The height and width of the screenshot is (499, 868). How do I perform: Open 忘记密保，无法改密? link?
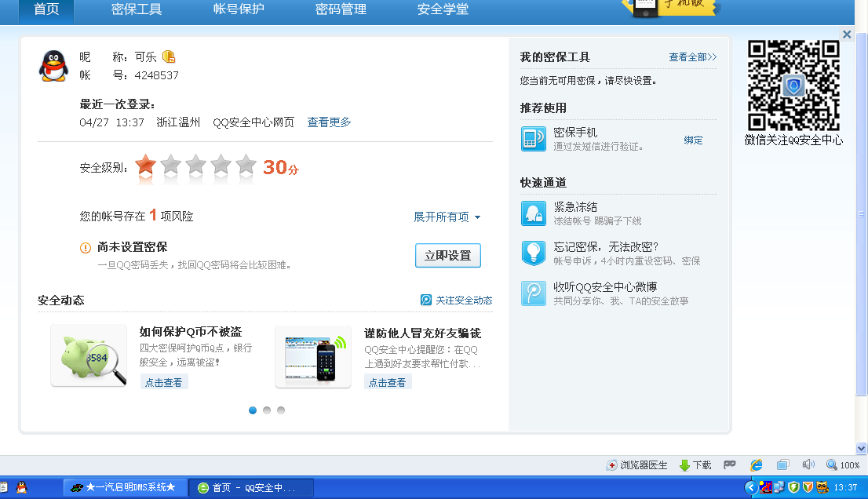[606, 246]
